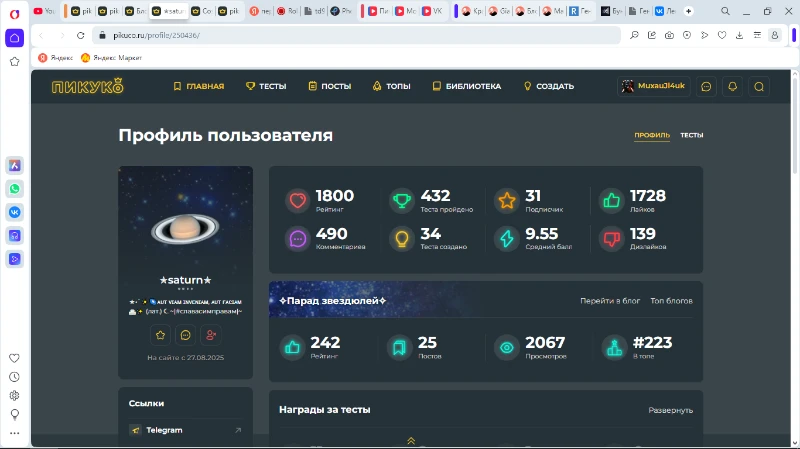Open the Telegram link arrow
This screenshot has height=449, width=800.
pos(238,430)
